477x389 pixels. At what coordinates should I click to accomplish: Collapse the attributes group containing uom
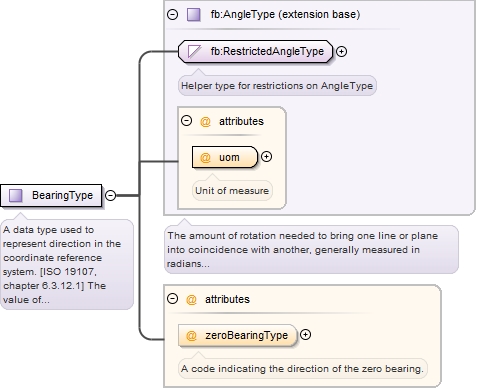coord(187,120)
